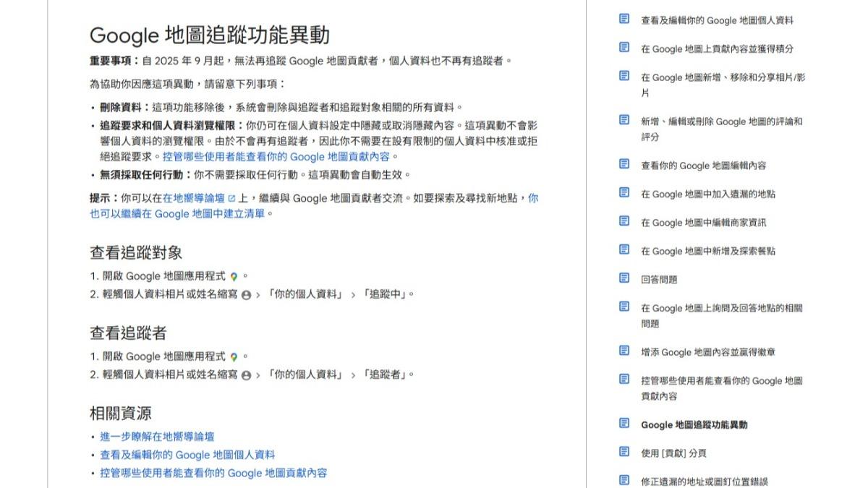This screenshot has width=868, height=488.
Task: Click the bold label 重要事項
Action: [x=115, y=61]
